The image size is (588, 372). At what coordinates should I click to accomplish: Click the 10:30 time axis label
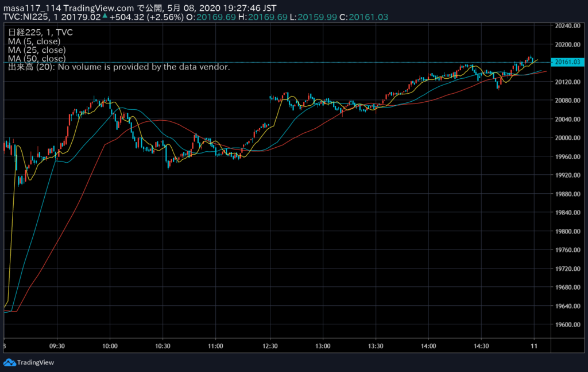click(163, 346)
